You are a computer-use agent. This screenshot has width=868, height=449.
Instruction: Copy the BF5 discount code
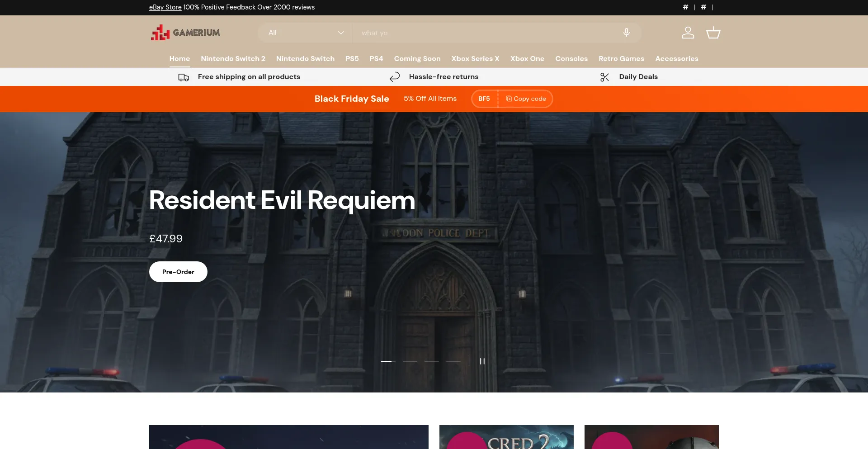click(525, 99)
